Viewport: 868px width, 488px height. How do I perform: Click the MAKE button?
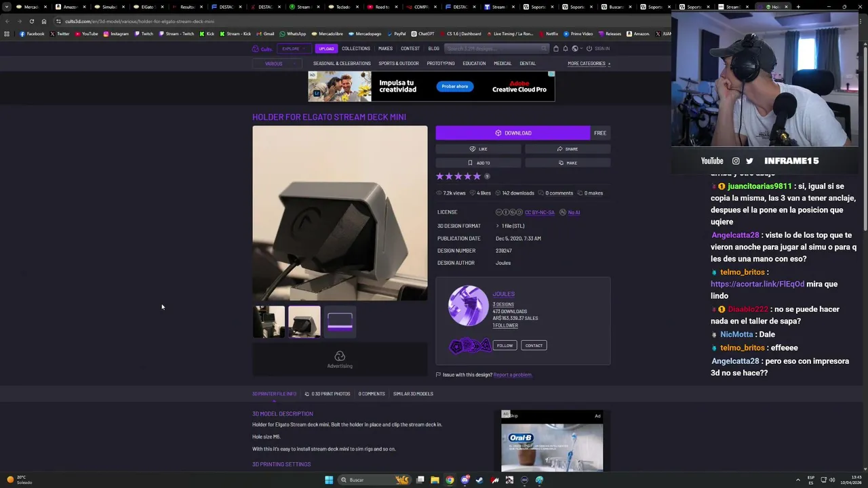568,163
